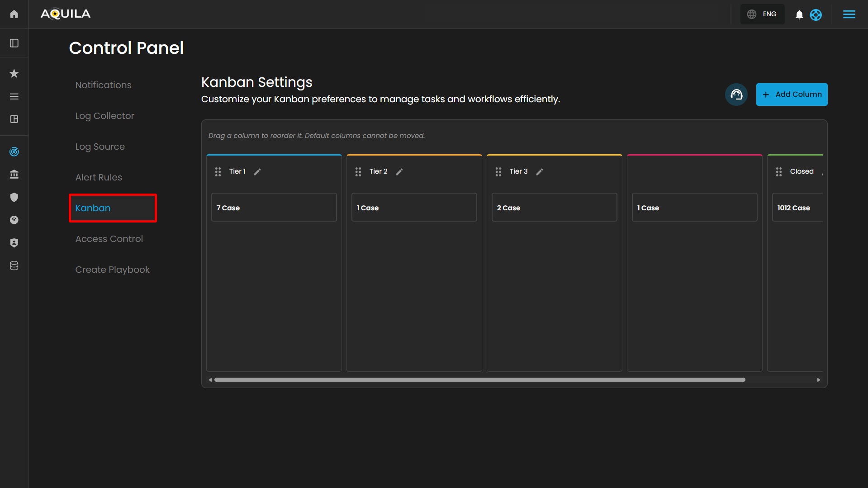Expand the top-right hamburger menu
The height and width of the screenshot is (488, 868).
[849, 14]
